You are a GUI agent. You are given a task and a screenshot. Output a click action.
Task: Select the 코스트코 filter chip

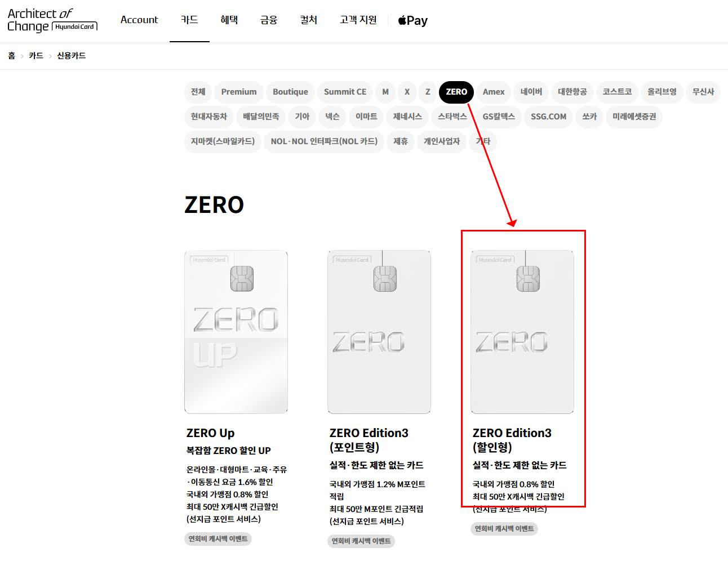coord(617,92)
